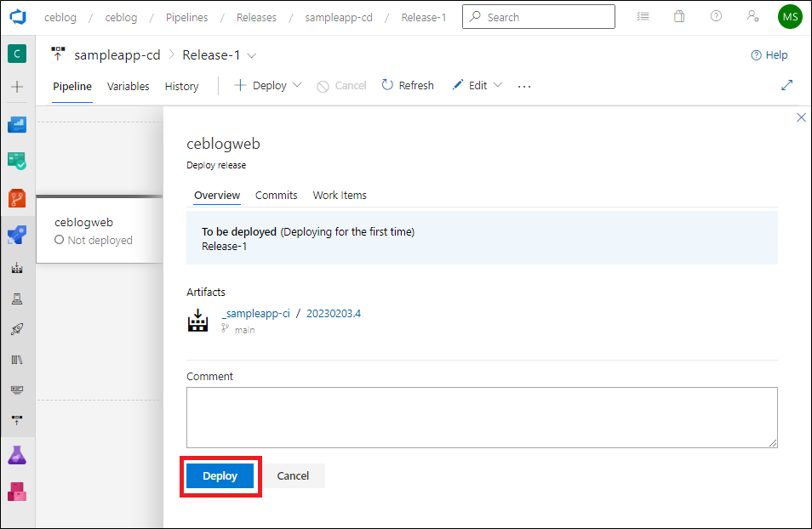Click the organization ceblog breadcrumb beside the logo

pyautogui.click(x=60, y=17)
